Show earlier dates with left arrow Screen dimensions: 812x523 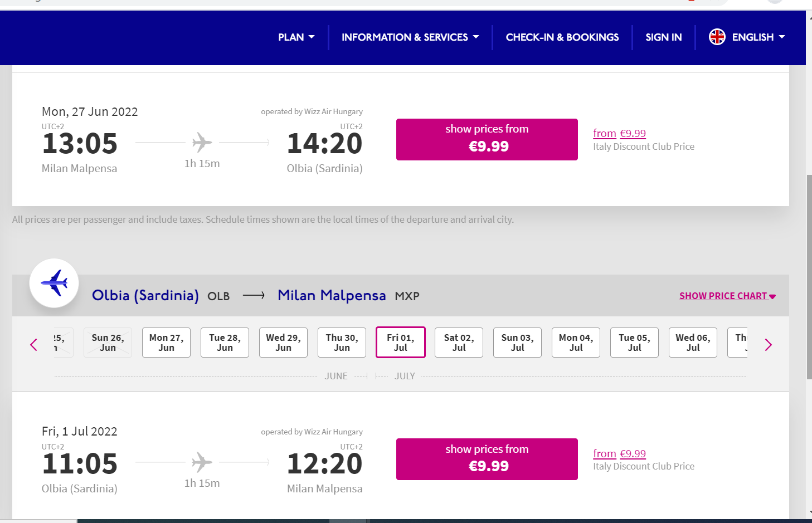click(x=34, y=345)
